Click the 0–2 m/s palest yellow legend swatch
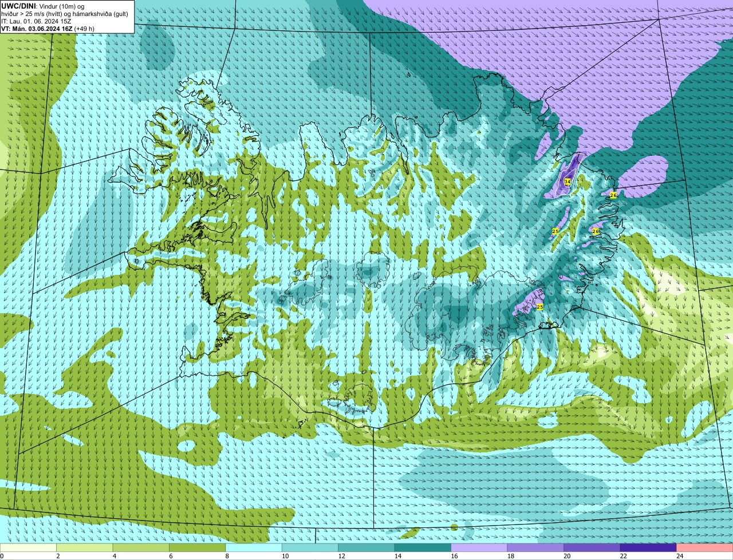This screenshot has width=733, height=560. click(29, 547)
